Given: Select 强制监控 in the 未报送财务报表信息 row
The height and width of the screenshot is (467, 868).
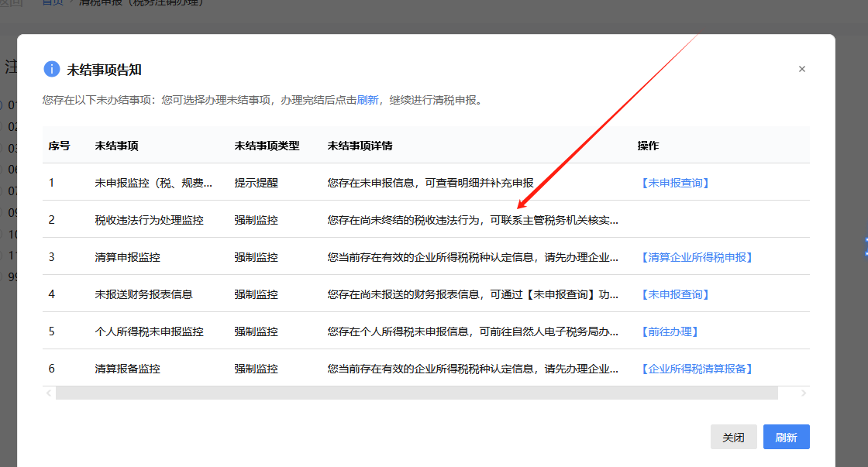Looking at the screenshot, I should tap(256, 294).
